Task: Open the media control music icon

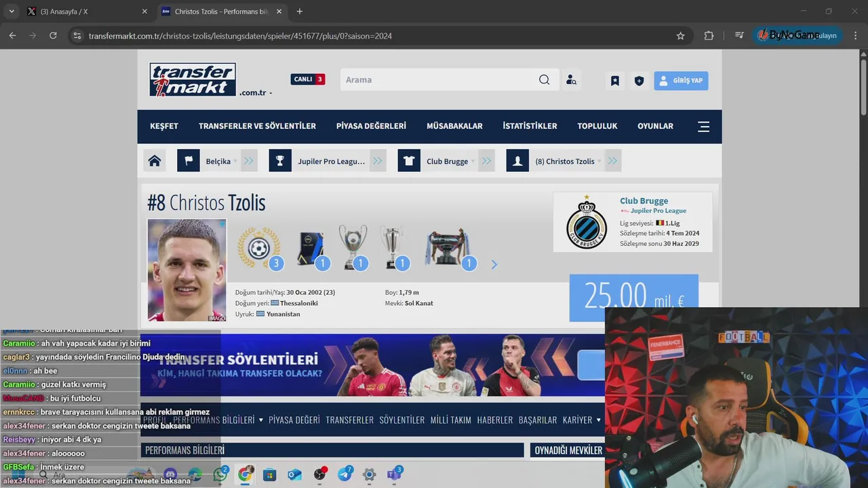Action: (739, 36)
